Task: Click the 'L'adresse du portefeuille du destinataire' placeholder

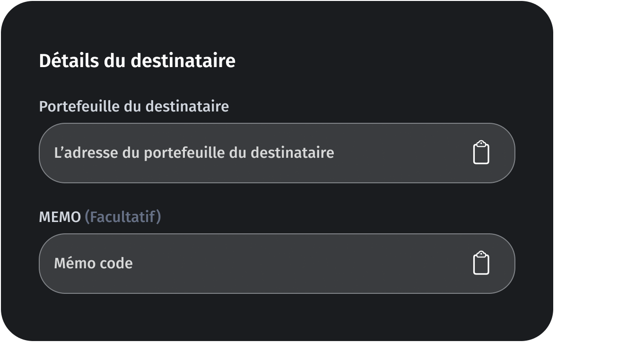Action: [194, 152]
